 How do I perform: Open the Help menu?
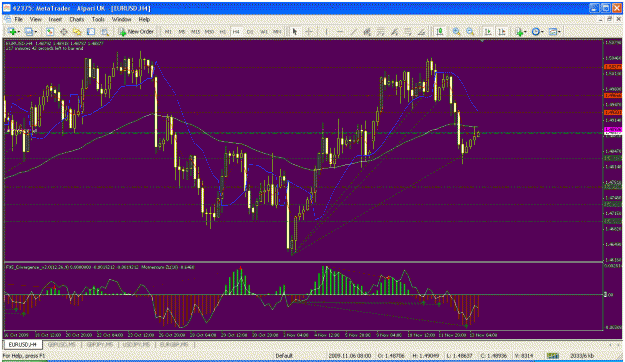pos(144,19)
